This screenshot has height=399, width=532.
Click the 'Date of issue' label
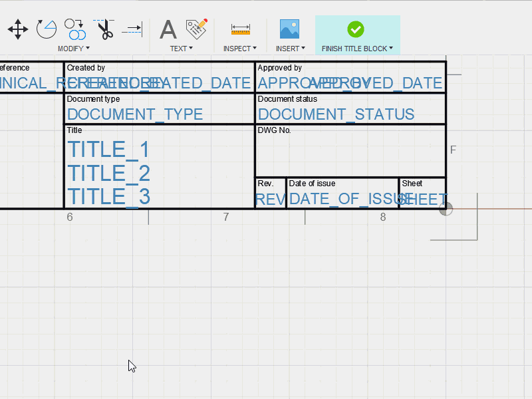pyautogui.click(x=312, y=184)
